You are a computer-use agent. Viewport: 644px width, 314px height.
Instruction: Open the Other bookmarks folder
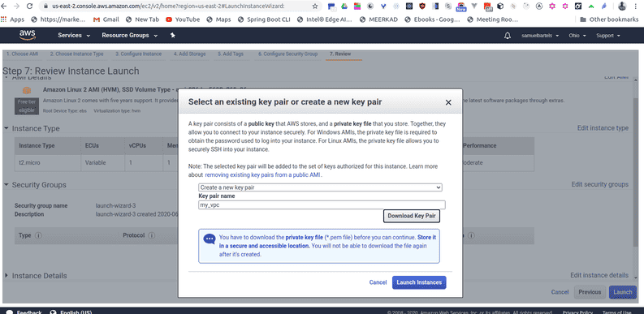(609, 19)
